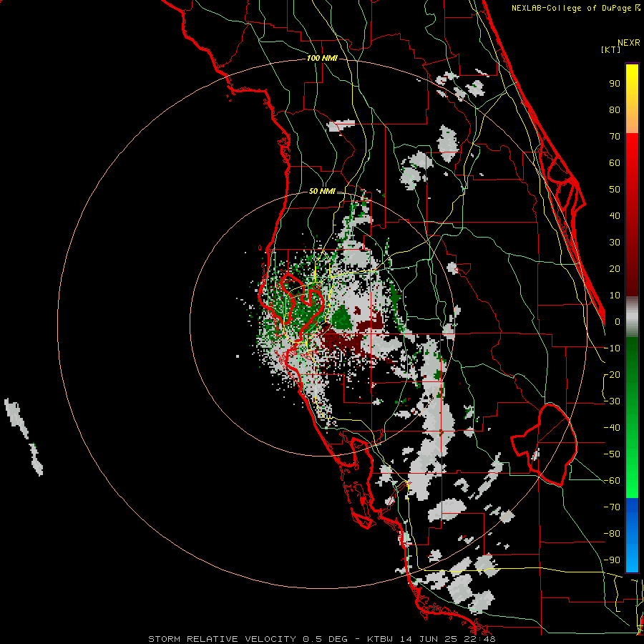
Task: Click the 0 knot label on the scale
Action: 618,322
